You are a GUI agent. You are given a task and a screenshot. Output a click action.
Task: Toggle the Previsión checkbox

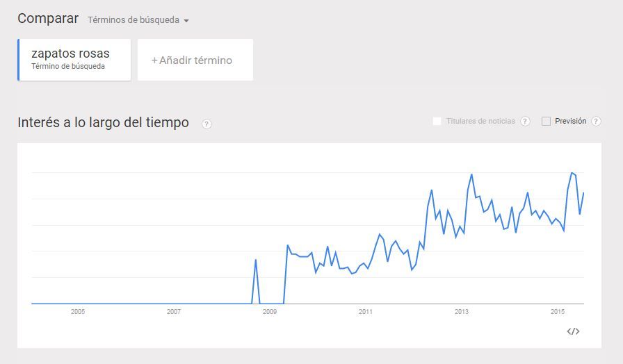pos(546,121)
